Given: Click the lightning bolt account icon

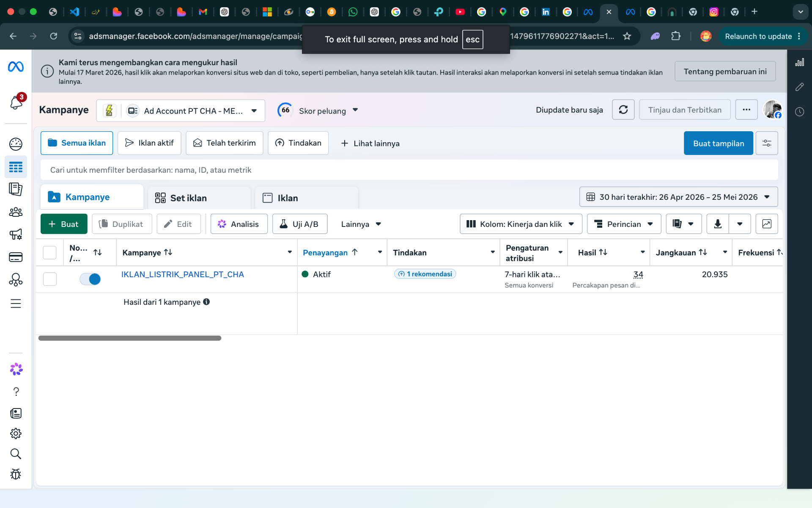Looking at the screenshot, I should point(109,111).
